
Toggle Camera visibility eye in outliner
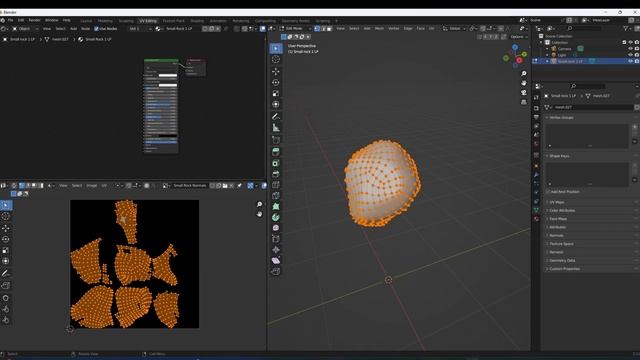coord(631,49)
